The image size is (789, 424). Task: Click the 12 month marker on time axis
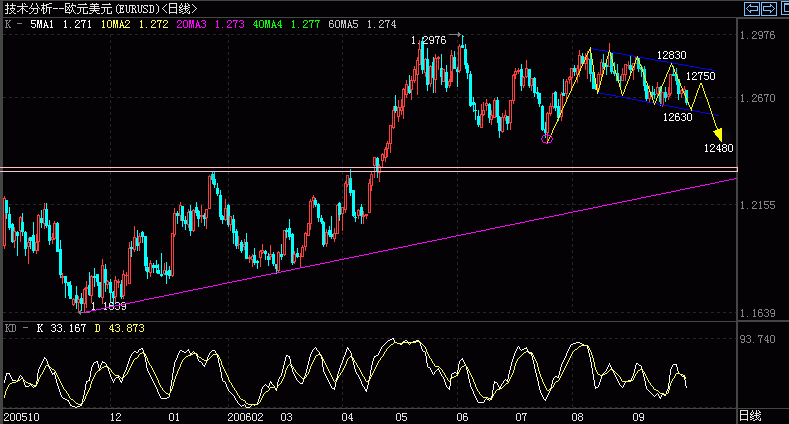tap(116, 417)
